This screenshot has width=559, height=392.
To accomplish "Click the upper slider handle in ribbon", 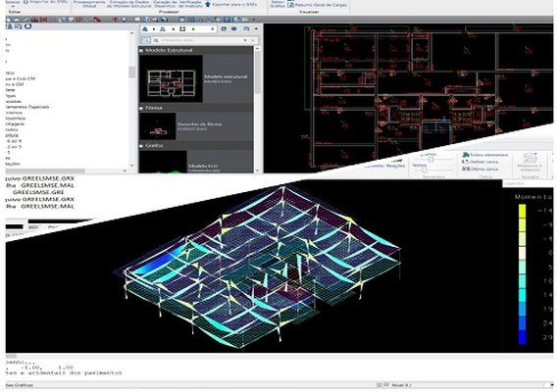I will 431,160.
